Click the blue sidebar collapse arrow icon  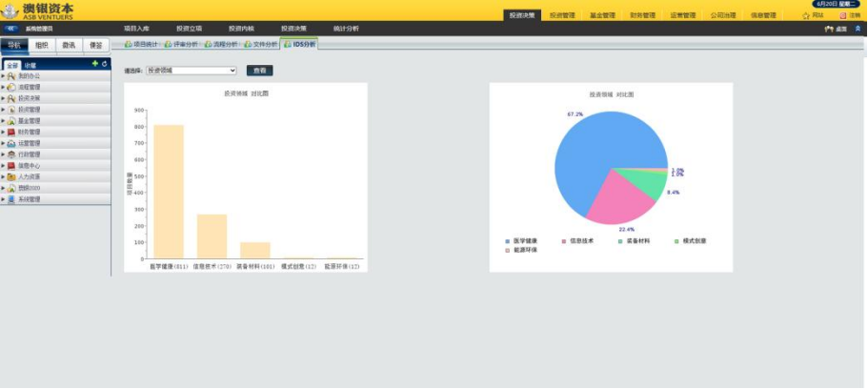tap(11, 29)
